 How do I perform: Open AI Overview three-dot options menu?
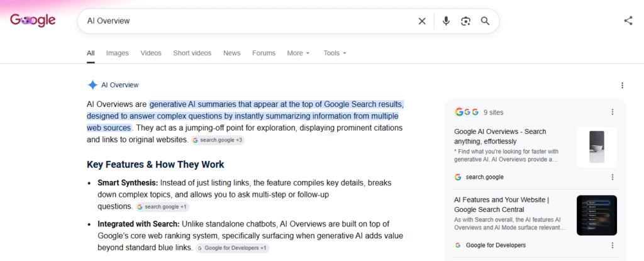[x=622, y=86]
